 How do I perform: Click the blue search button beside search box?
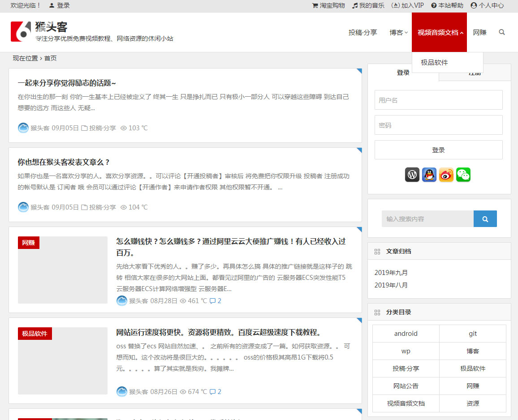click(485, 219)
